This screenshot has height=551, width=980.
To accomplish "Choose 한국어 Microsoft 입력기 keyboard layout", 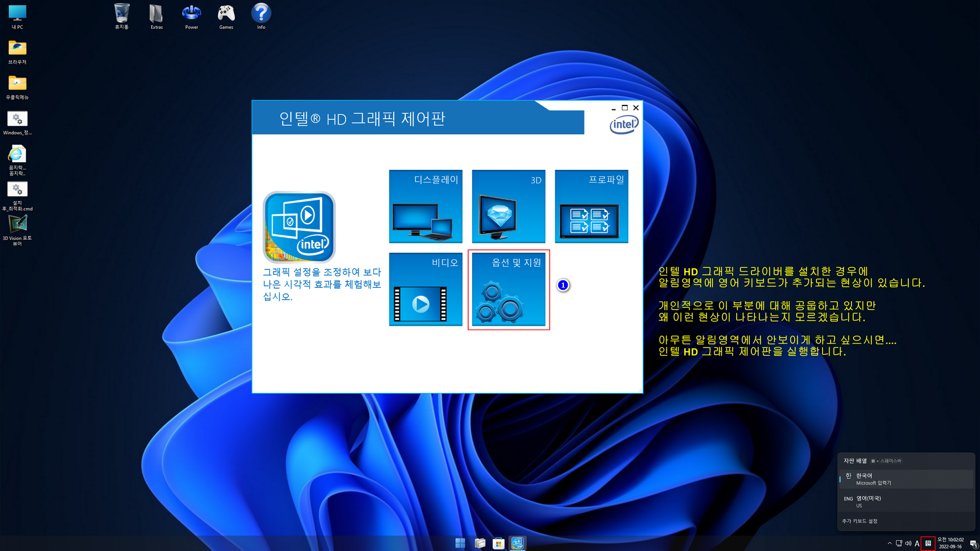I will [x=906, y=479].
